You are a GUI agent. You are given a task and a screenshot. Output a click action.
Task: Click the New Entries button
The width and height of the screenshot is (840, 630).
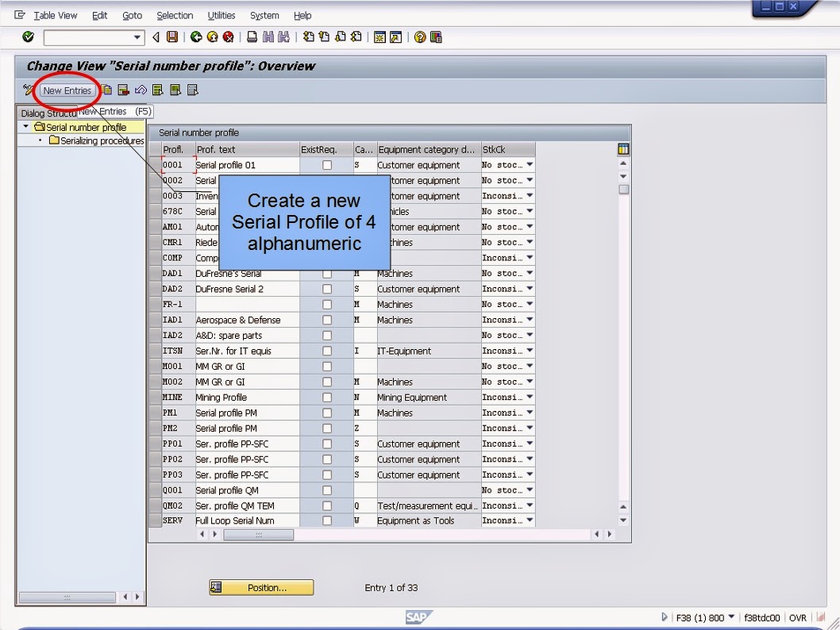click(x=67, y=90)
